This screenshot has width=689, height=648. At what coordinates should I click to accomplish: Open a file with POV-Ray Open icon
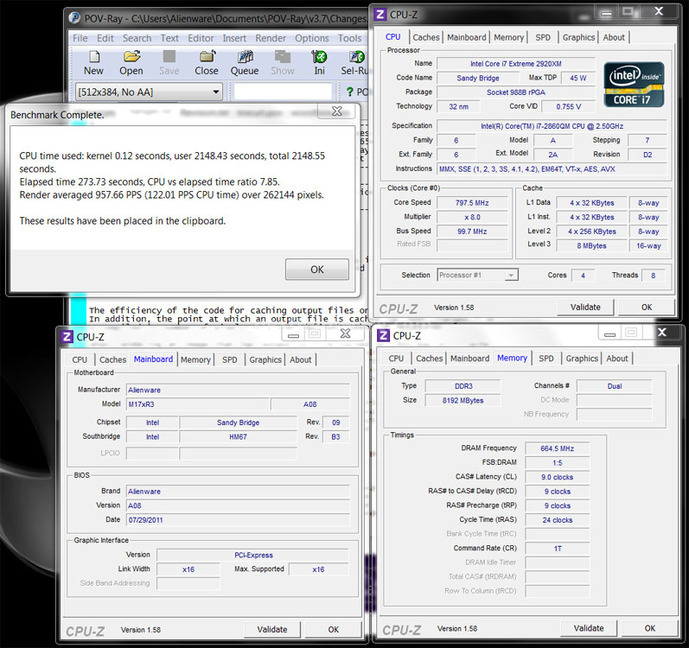click(x=131, y=56)
